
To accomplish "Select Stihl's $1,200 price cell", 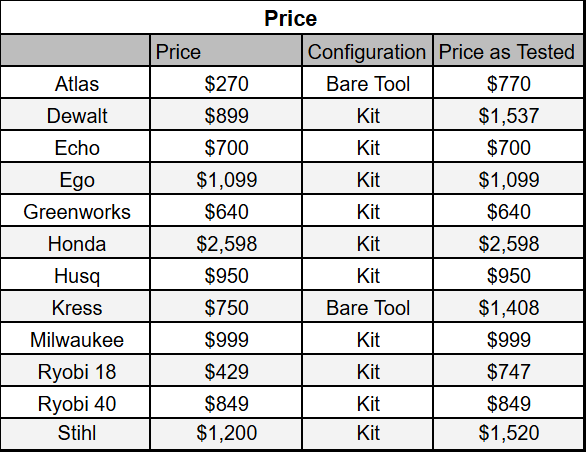I will [x=226, y=433].
